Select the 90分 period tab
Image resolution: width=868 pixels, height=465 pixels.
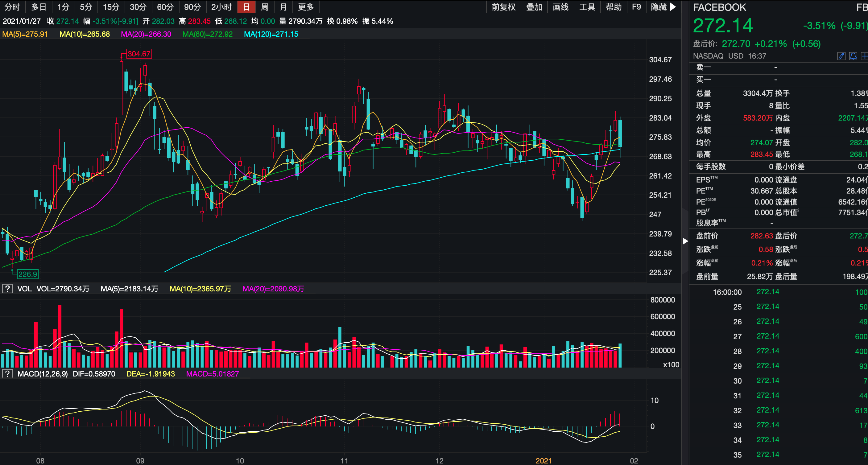(192, 7)
